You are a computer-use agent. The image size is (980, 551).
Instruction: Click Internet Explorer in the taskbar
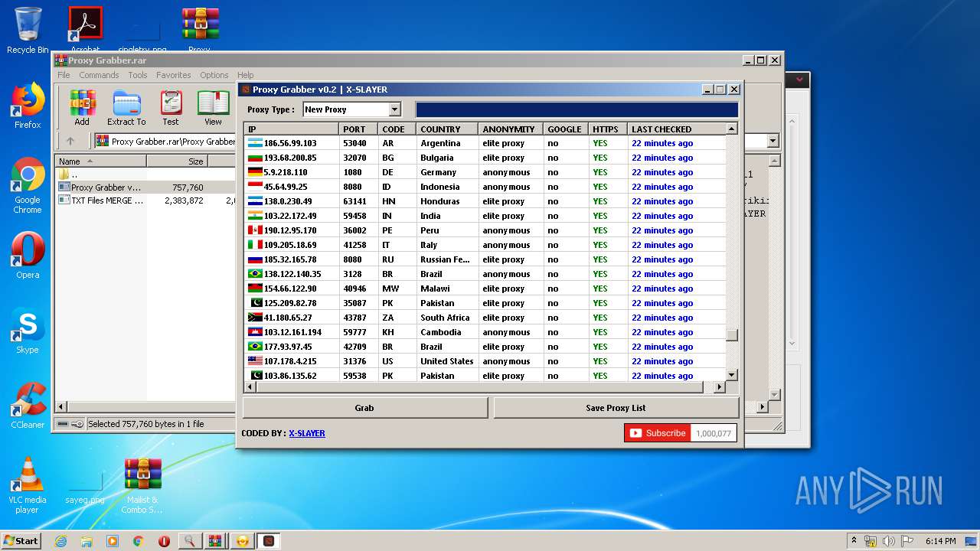(60, 541)
